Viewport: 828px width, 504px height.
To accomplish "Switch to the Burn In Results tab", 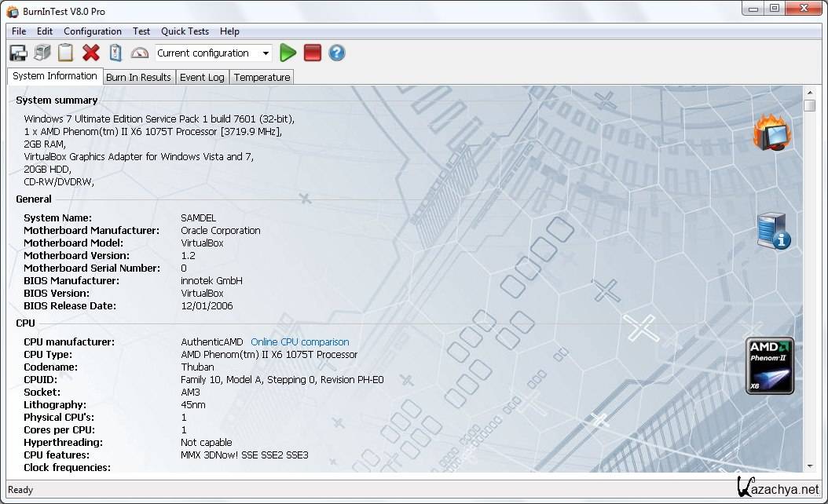I will [138, 77].
